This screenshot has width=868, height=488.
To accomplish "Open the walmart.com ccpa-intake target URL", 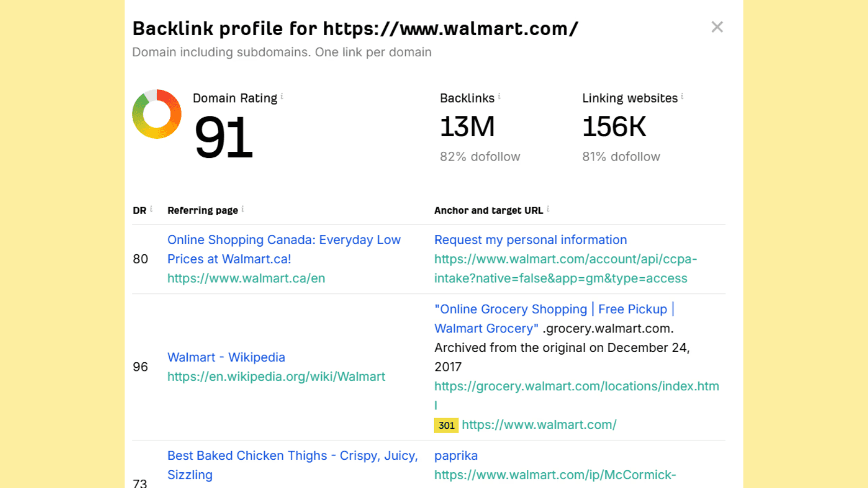I will click(565, 268).
